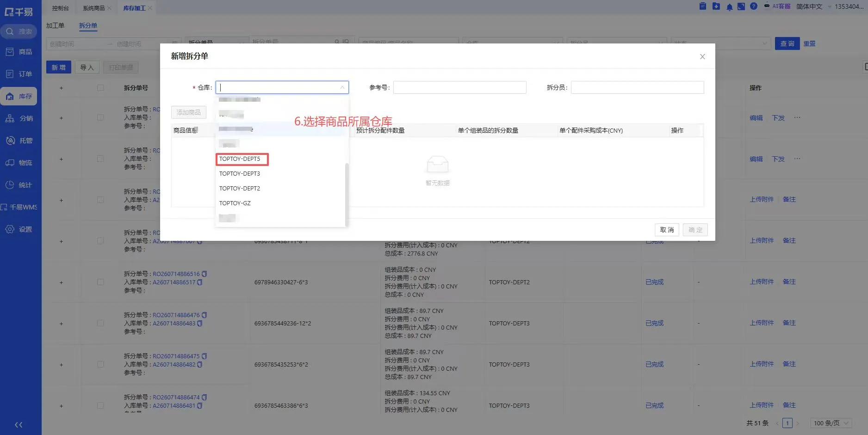Switch to the 加工单 sub-tab
The width and height of the screenshot is (868, 435).
pos(55,25)
